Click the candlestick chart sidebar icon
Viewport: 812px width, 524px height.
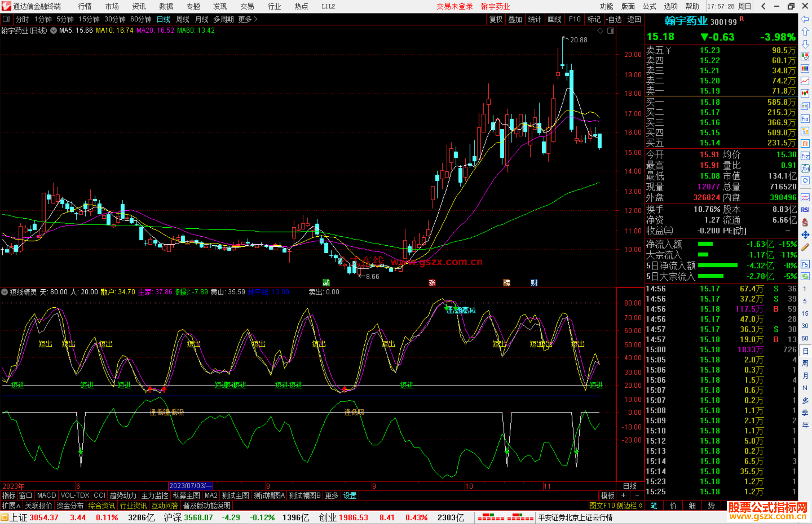[x=805, y=93]
